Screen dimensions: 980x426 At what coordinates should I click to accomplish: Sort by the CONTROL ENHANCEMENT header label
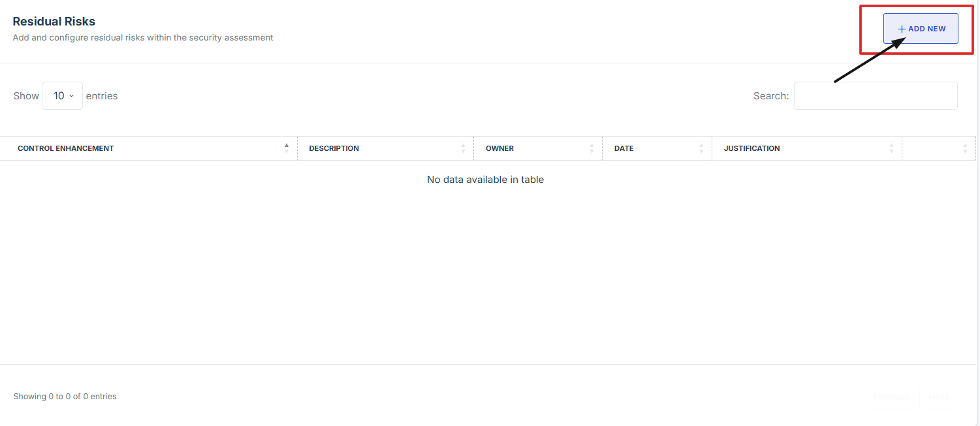pyautogui.click(x=66, y=148)
